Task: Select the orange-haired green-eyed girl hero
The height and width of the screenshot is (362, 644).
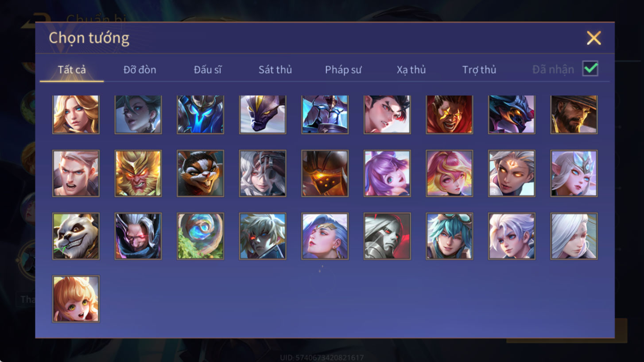Action: 76,299
